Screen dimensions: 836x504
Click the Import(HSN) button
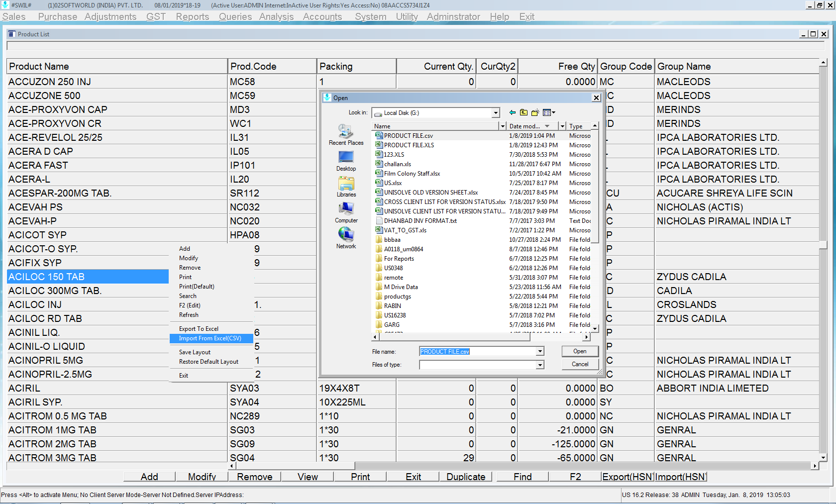(680, 477)
